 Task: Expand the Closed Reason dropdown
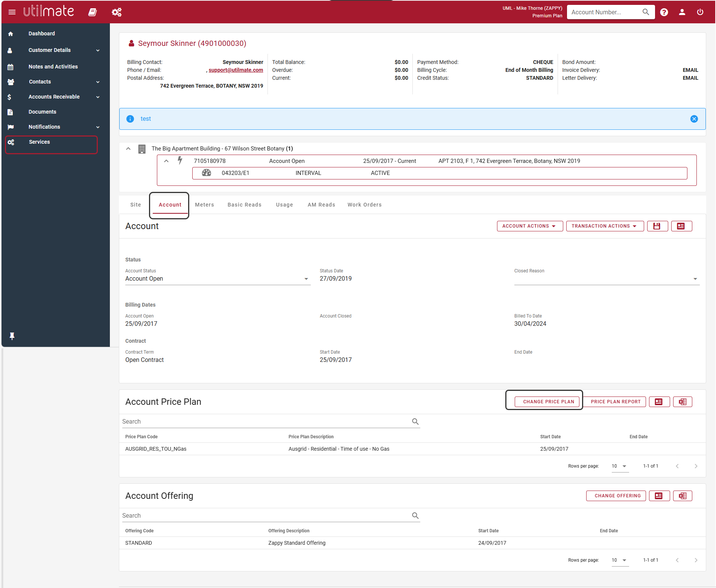(607, 279)
